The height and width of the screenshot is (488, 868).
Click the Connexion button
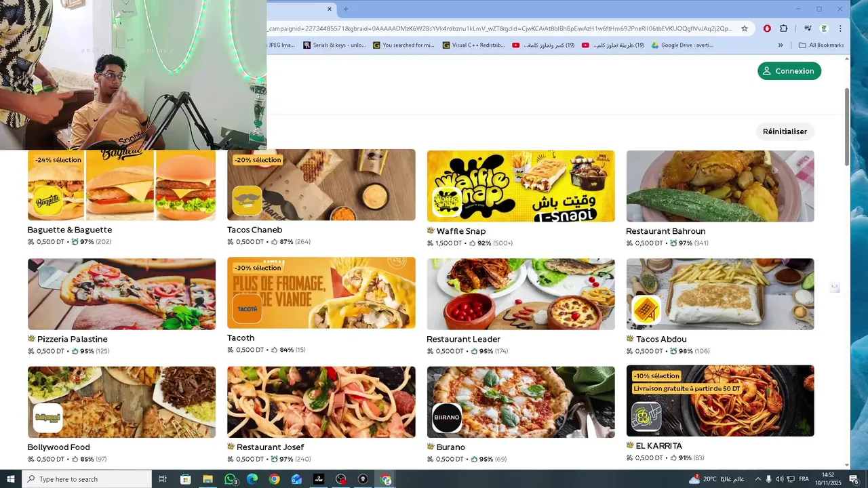point(789,71)
